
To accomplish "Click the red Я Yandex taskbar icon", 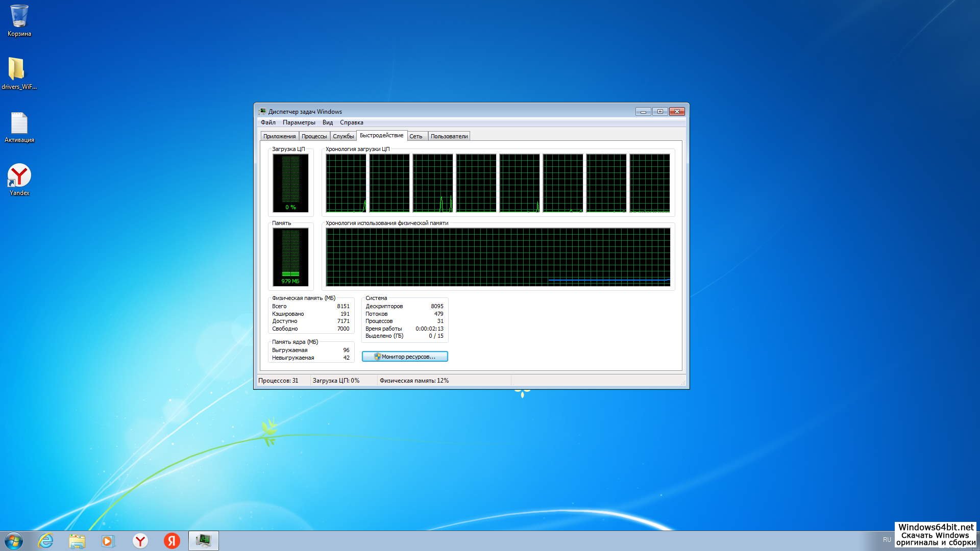I will pyautogui.click(x=172, y=541).
